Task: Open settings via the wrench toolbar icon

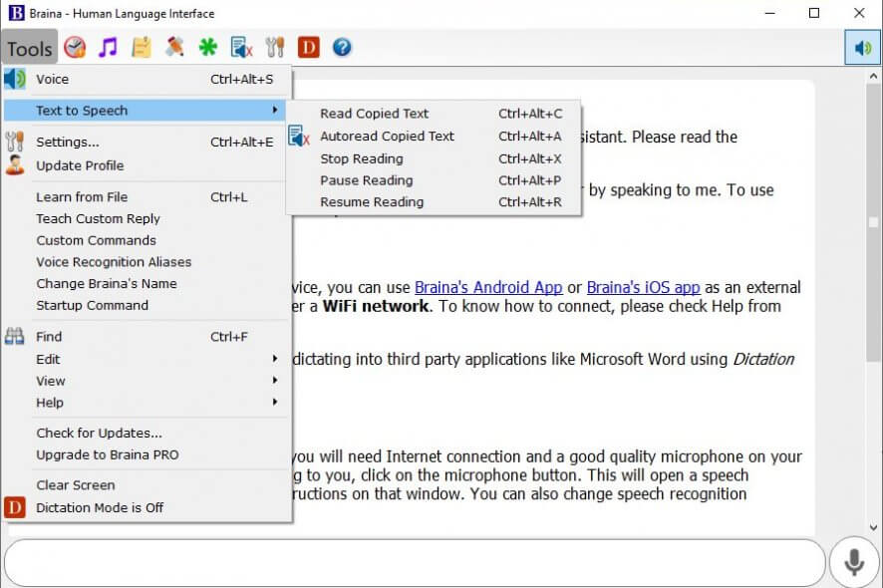Action: pos(275,47)
